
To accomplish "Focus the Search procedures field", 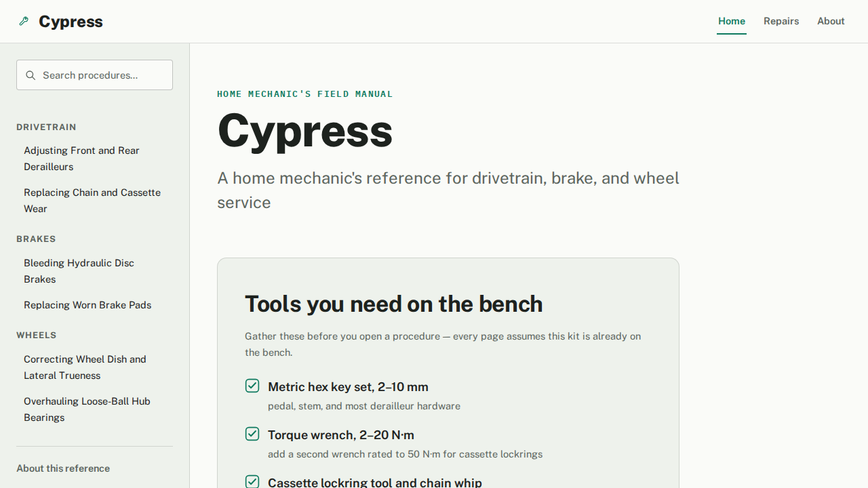I will click(94, 75).
